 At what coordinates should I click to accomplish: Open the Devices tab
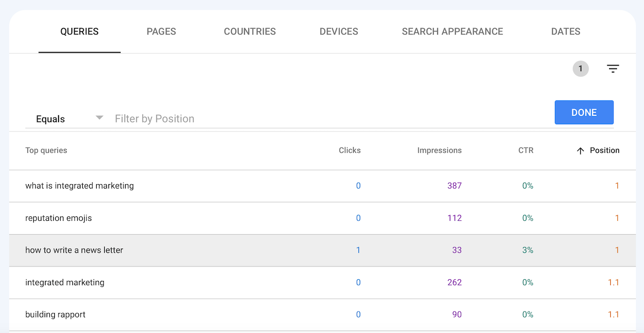pyautogui.click(x=339, y=32)
